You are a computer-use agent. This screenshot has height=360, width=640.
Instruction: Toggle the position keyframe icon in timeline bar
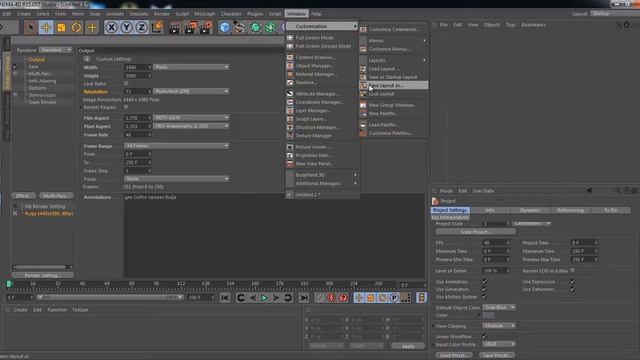(x=358, y=298)
